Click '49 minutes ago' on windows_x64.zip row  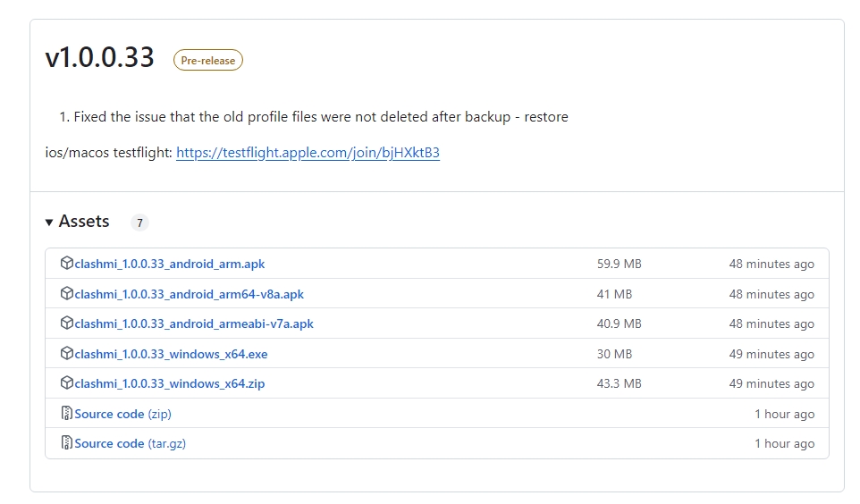coord(771,383)
